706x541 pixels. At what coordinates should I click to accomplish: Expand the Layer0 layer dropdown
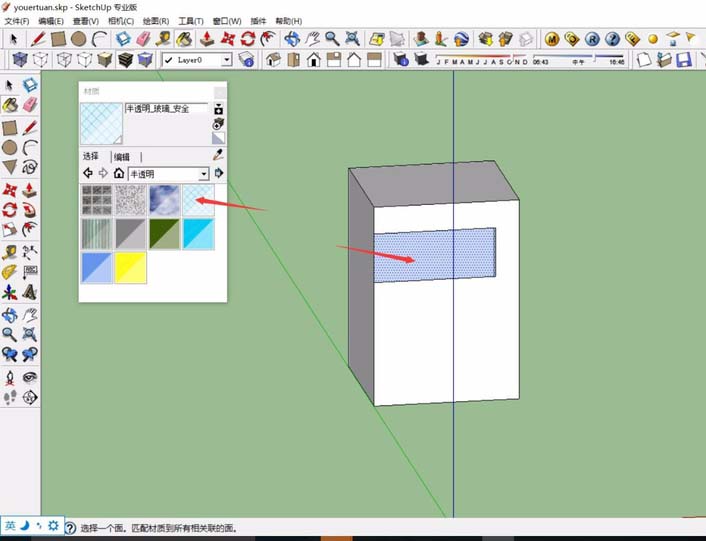coord(226,60)
